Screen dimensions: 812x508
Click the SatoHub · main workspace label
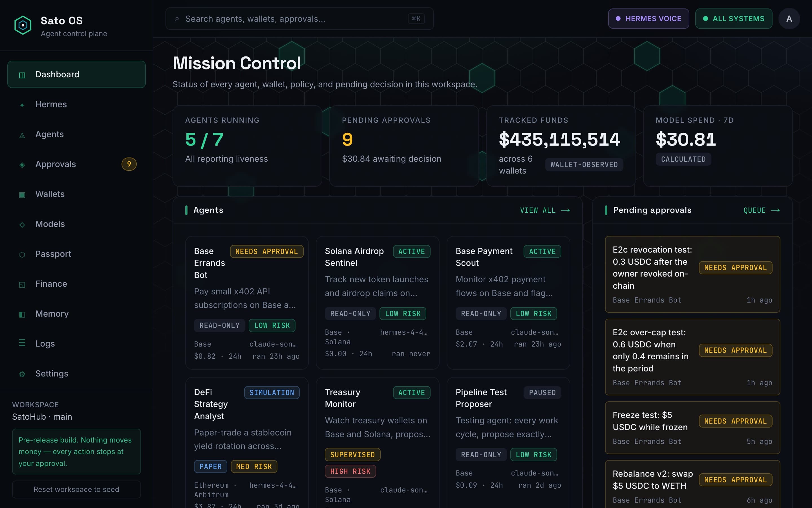42,417
